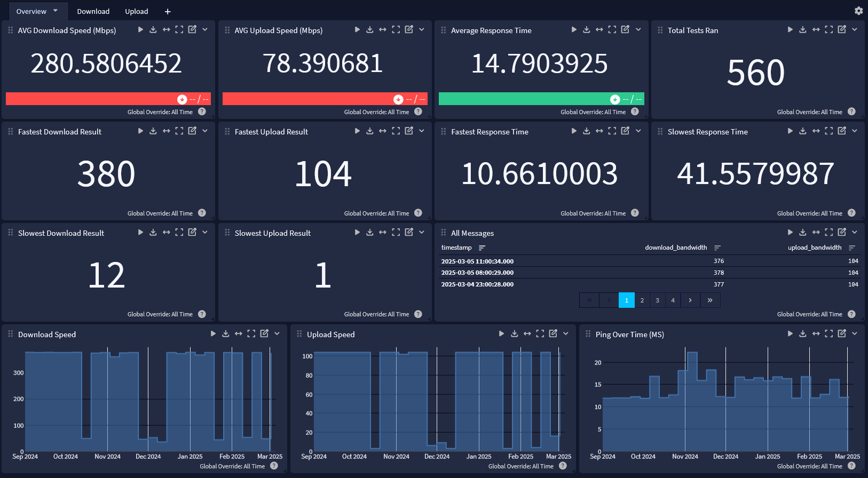Image resolution: width=868 pixels, height=478 pixels.
Task: Add a new dashboard page
Action: (168, 11)
